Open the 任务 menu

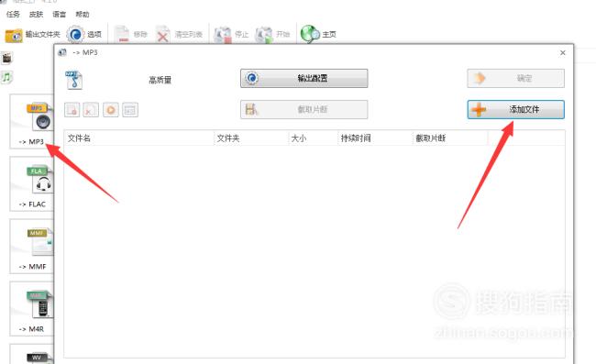[x=13, y=15]
